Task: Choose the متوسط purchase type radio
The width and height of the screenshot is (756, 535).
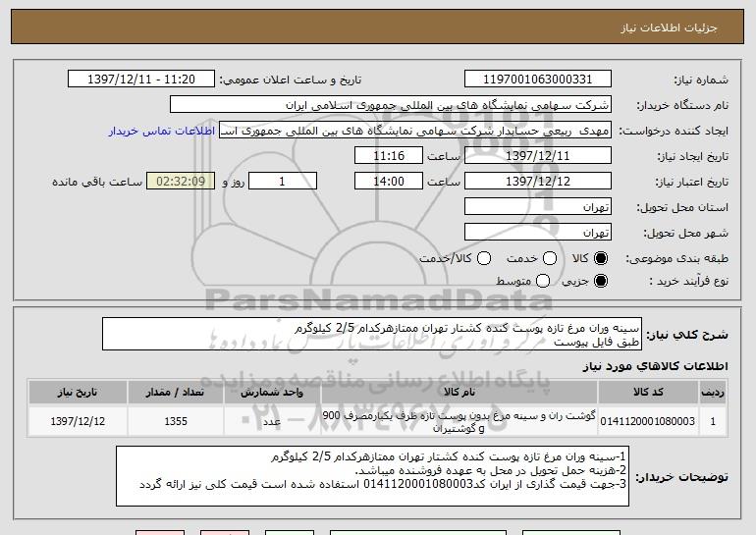Action: coord(543,281)
